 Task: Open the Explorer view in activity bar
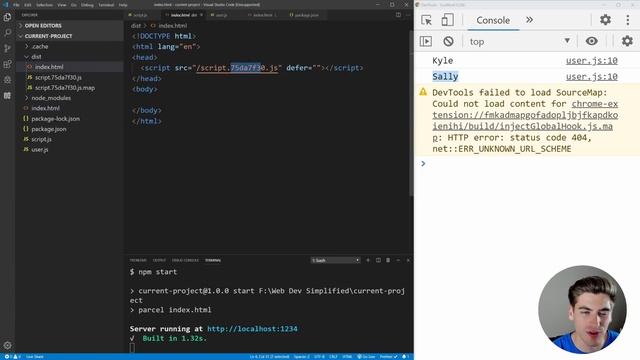7,17
